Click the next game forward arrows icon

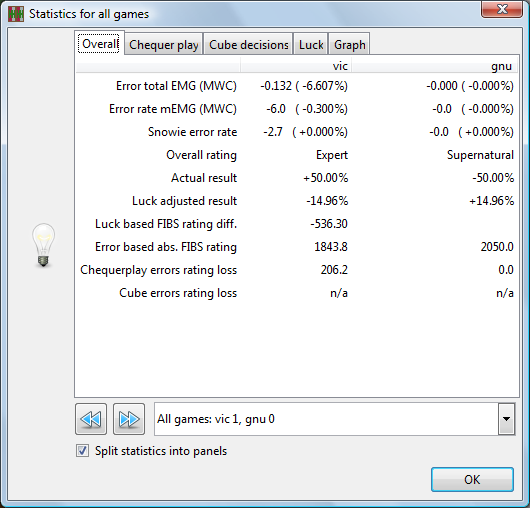129,419
